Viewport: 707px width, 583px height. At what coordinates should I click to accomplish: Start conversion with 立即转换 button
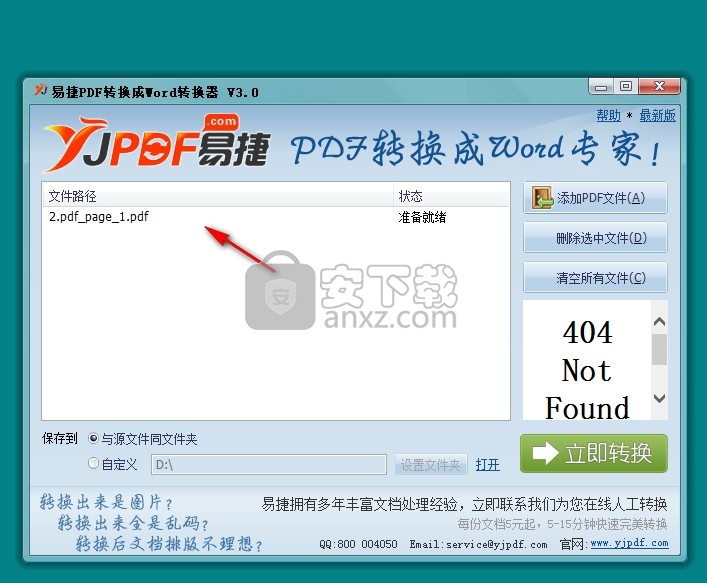point(594,453)
